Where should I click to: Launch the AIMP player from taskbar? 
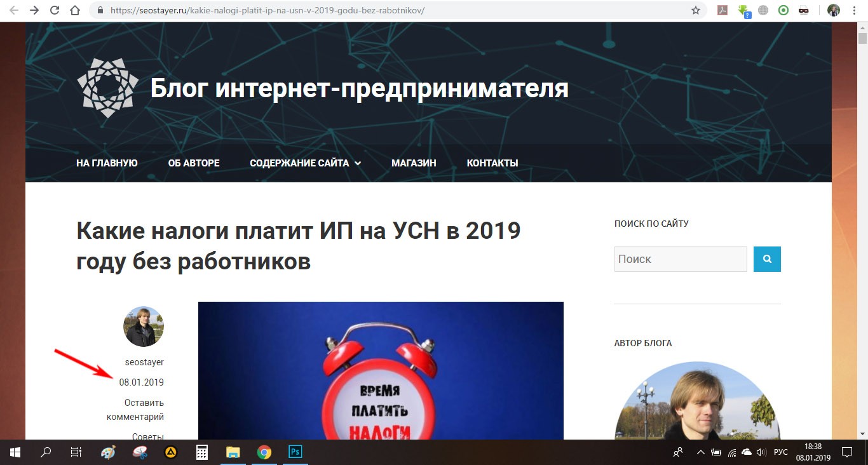point(170,452)
